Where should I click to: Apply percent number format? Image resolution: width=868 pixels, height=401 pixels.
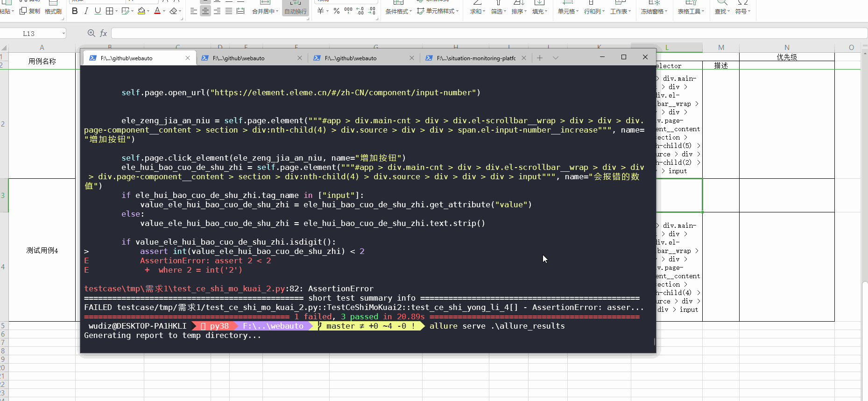[337, 11]
